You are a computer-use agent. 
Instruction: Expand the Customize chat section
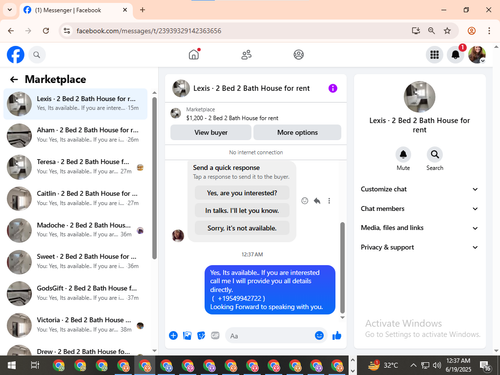click(419, 189)
